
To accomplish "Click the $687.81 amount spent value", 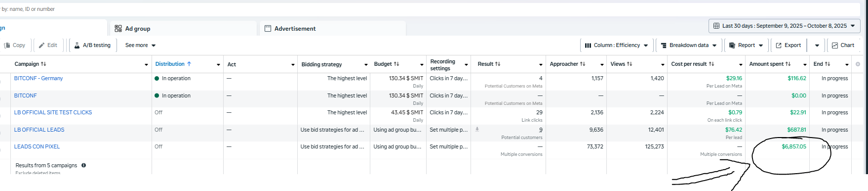I will pos(796,130).
